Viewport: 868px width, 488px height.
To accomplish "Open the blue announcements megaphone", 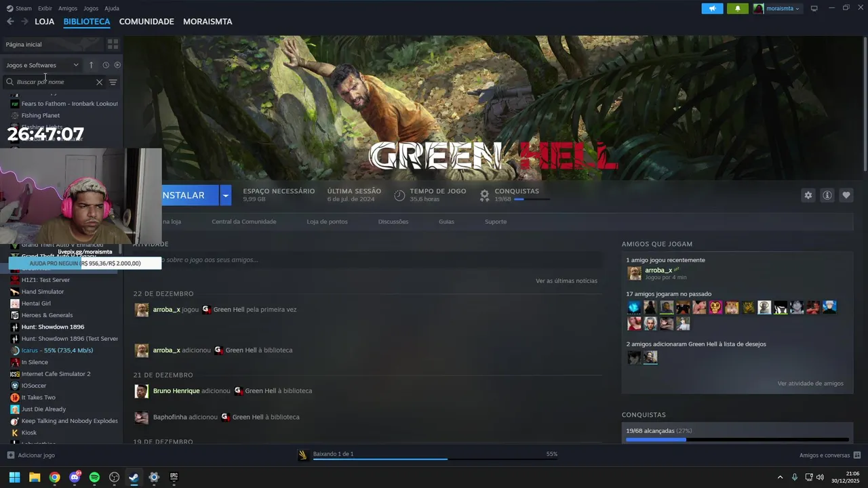I will point(712,8).
